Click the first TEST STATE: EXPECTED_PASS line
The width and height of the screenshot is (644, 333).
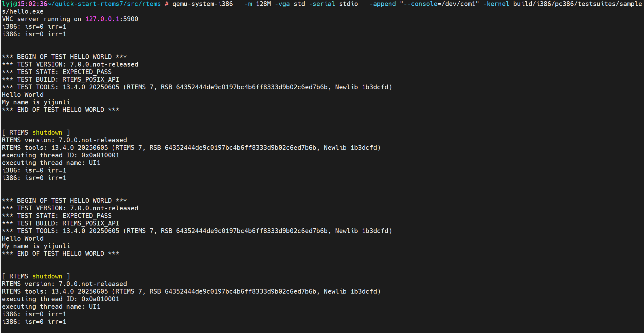(57, 72)
